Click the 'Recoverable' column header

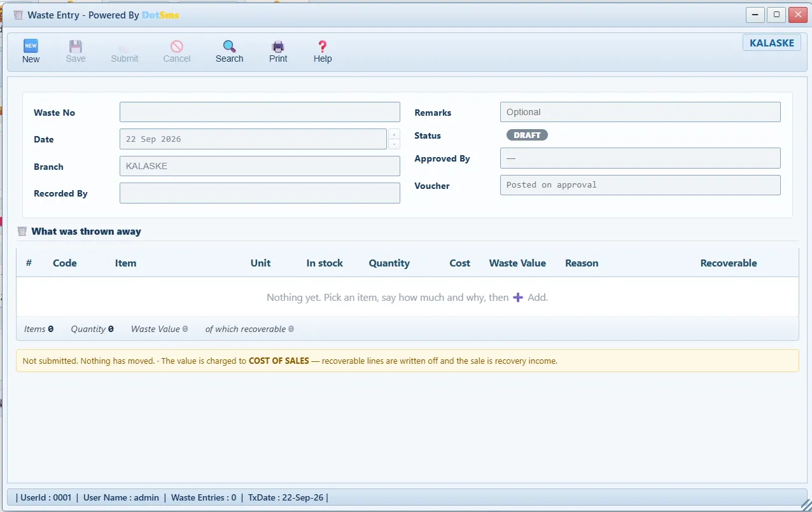[x=729, y=263]
